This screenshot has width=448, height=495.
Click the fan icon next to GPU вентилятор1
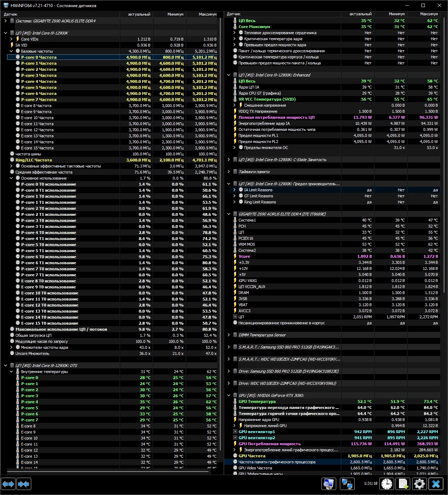point(235,432)
